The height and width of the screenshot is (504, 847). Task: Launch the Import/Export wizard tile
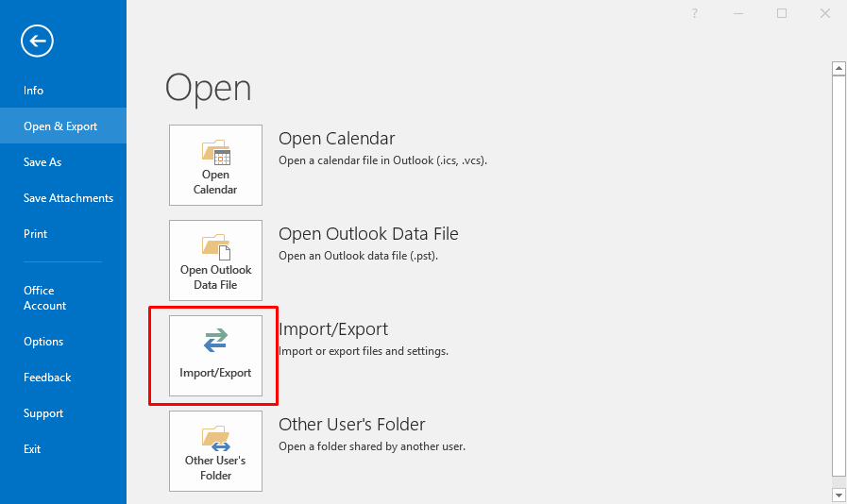(215, 356)
